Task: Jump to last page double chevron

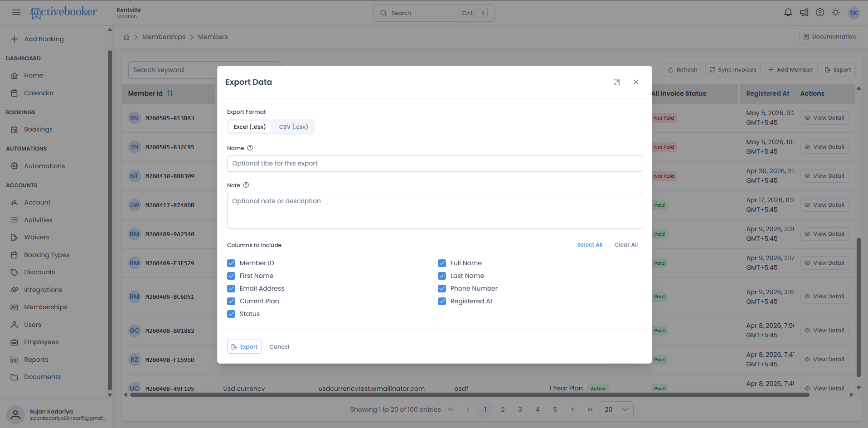Action: click(x=590, y=409)
